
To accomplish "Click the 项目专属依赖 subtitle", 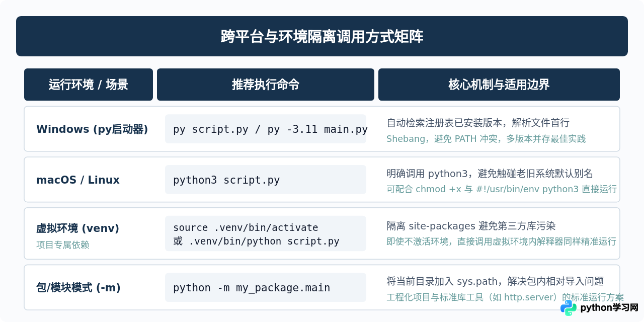I will coord(63,245).
